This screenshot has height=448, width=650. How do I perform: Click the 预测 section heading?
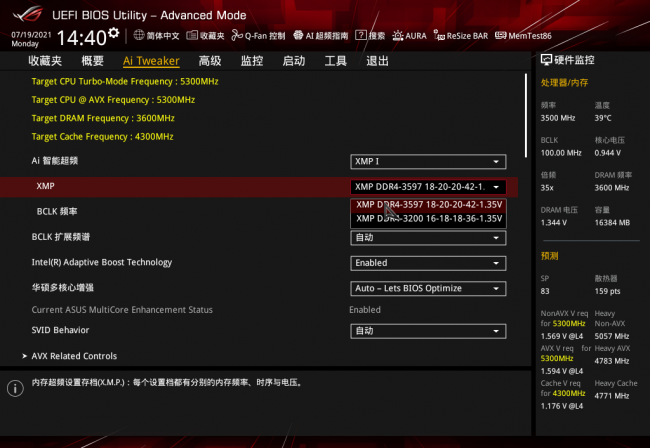click(549, 256)
